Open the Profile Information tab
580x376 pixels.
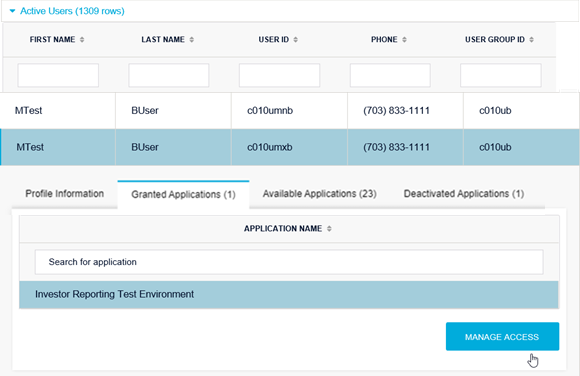pos(64,194)
